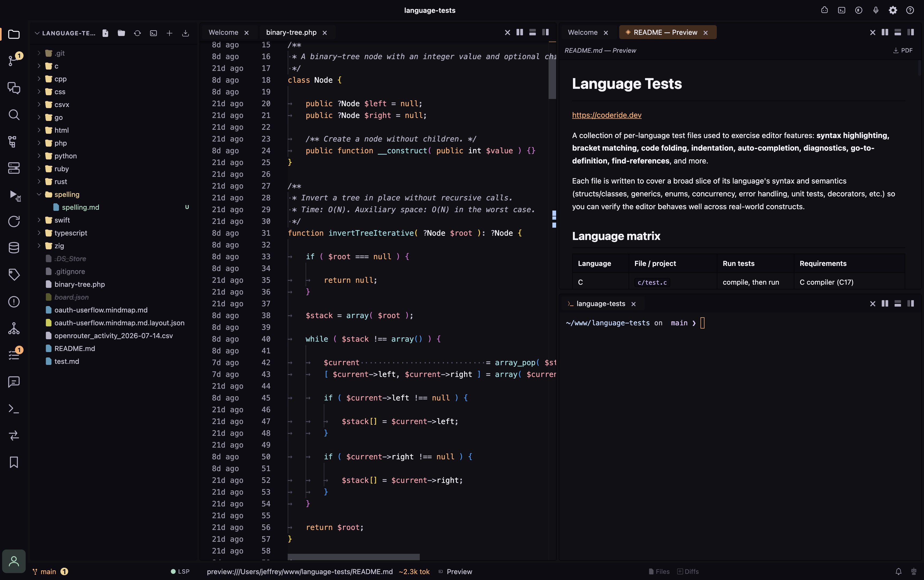
Task: Export the README preview as PDF
Action: (x=903, y=51)
